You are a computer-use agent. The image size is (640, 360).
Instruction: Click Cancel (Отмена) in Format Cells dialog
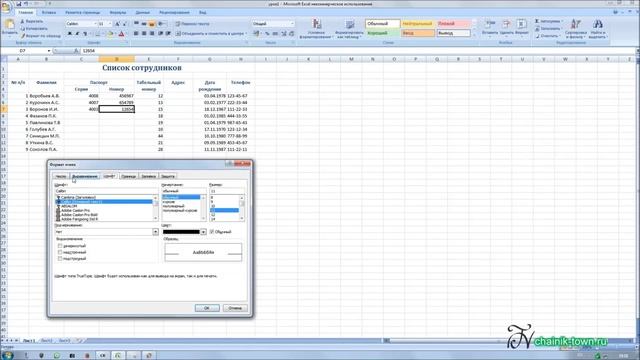[x=235, y=308]
